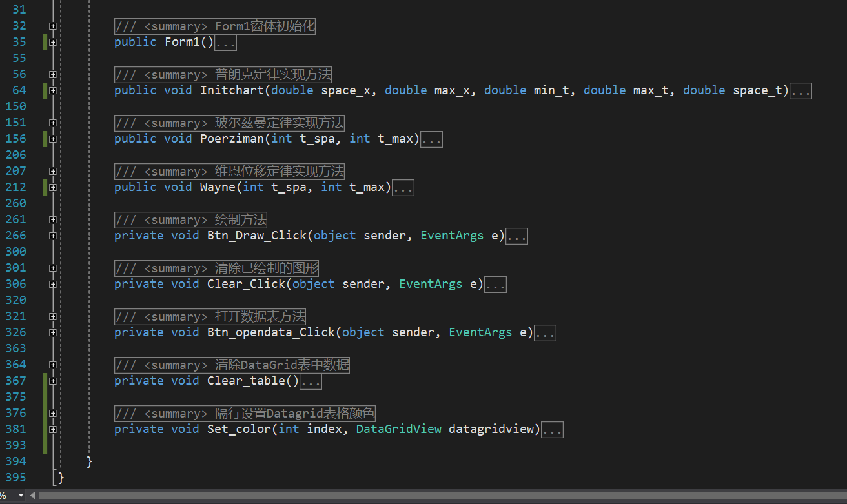Viewport: 847px width, 504px height.
Task: Expand the Poerziman method on line 156
Action: click(x=52, y=139)
